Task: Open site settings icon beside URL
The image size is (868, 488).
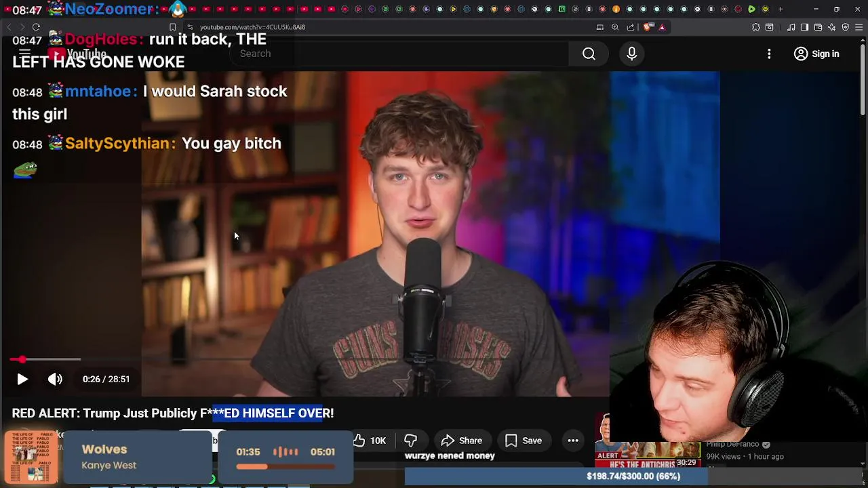Action: pyautogui.click(x=190, y=27)
